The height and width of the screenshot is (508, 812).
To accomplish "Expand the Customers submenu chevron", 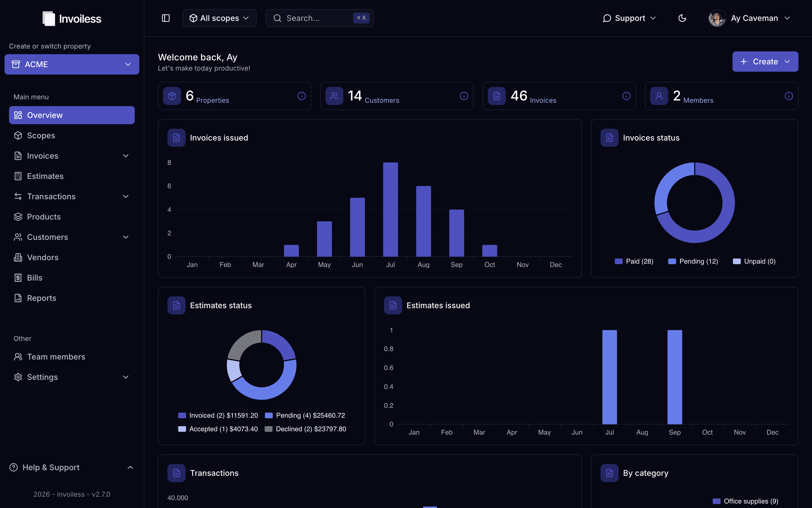I will point(126,237).
